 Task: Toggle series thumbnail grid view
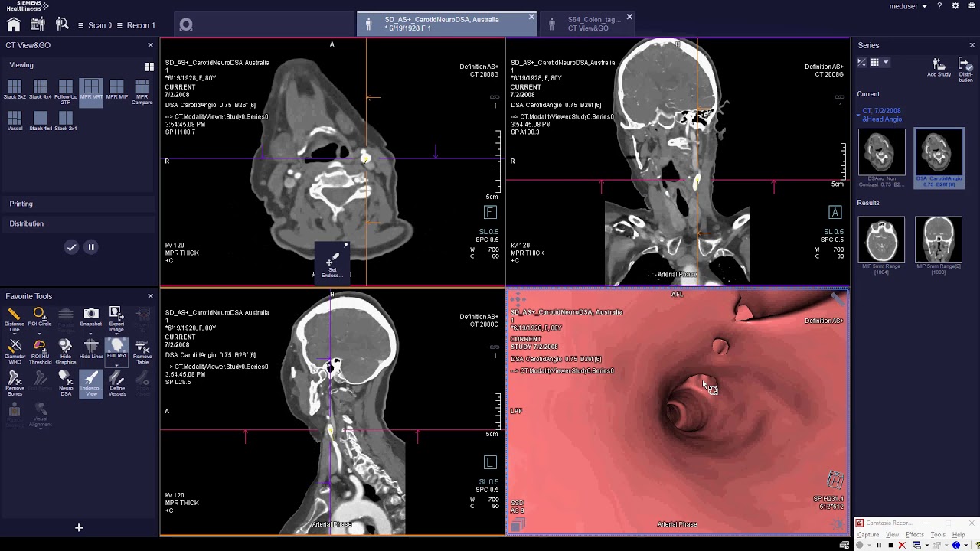[874, 63]
